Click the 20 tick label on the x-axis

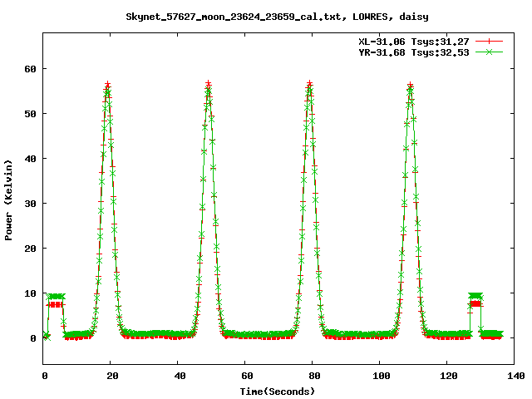(111, 376)
